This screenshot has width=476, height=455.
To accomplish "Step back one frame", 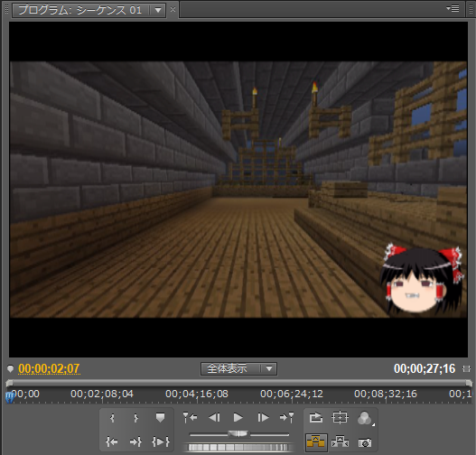I will click(x=214, y=418).
